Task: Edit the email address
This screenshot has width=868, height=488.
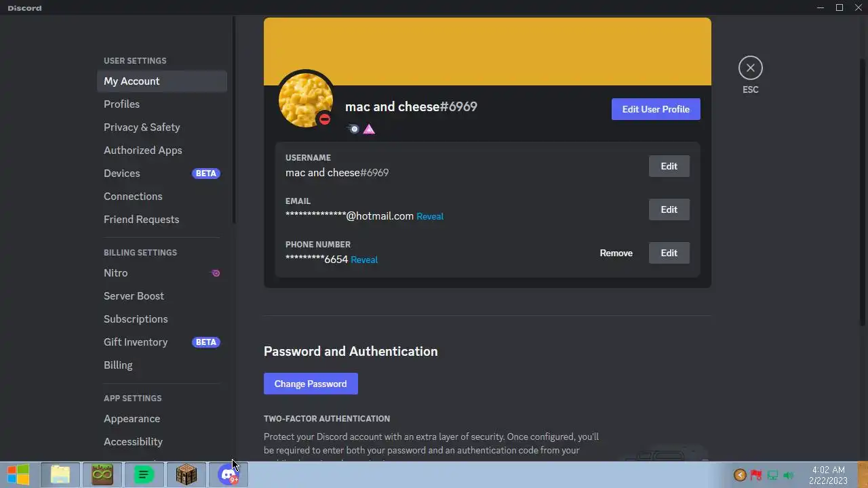Action: point(669,209)
